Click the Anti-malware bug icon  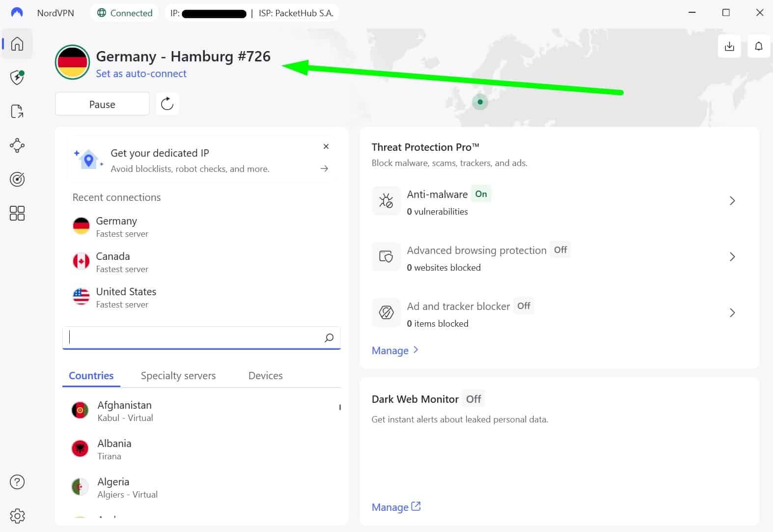[386, 200]
